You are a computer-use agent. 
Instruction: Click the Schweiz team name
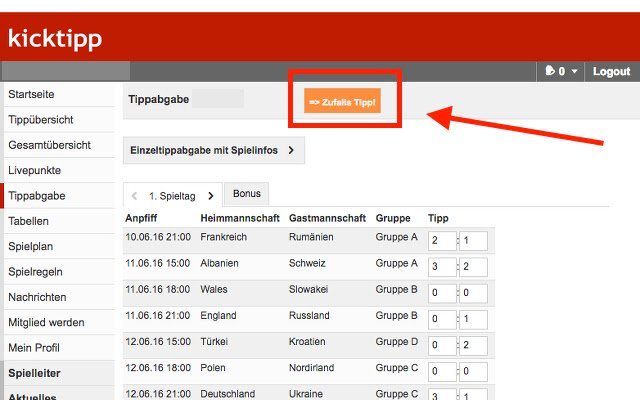[307, 263]
